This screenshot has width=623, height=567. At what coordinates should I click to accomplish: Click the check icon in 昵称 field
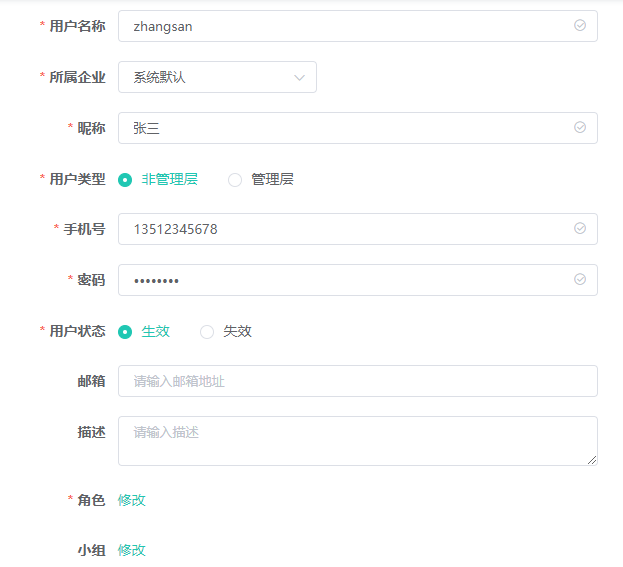point(580,127)
